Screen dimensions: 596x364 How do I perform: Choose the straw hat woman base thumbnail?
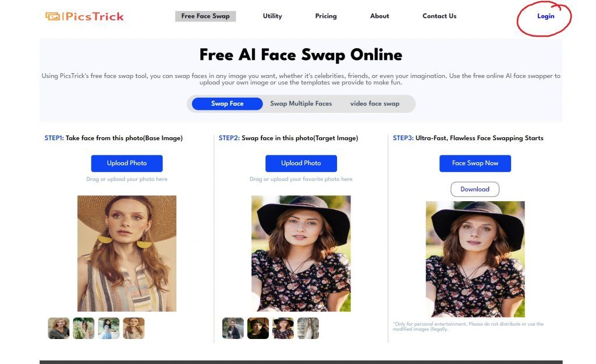click(x=134, y=328)
